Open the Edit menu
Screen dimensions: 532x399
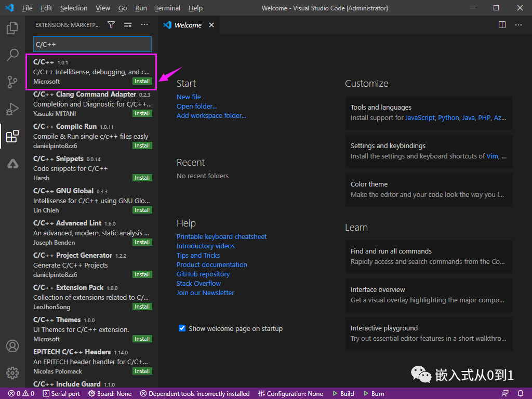tap(46, 8)
